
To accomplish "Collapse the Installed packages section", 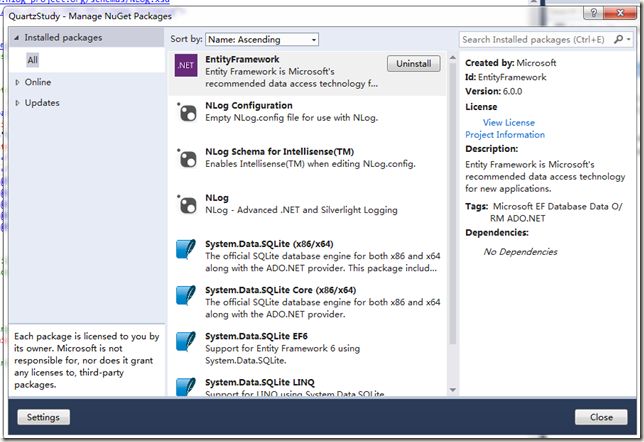I will pyautogui.click(x=16, y=38).
